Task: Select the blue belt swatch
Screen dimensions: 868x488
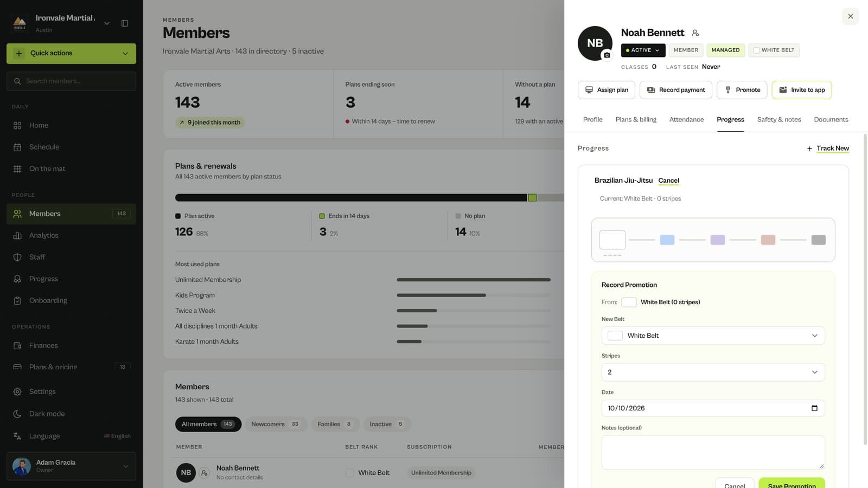Action: coord(667,240)
